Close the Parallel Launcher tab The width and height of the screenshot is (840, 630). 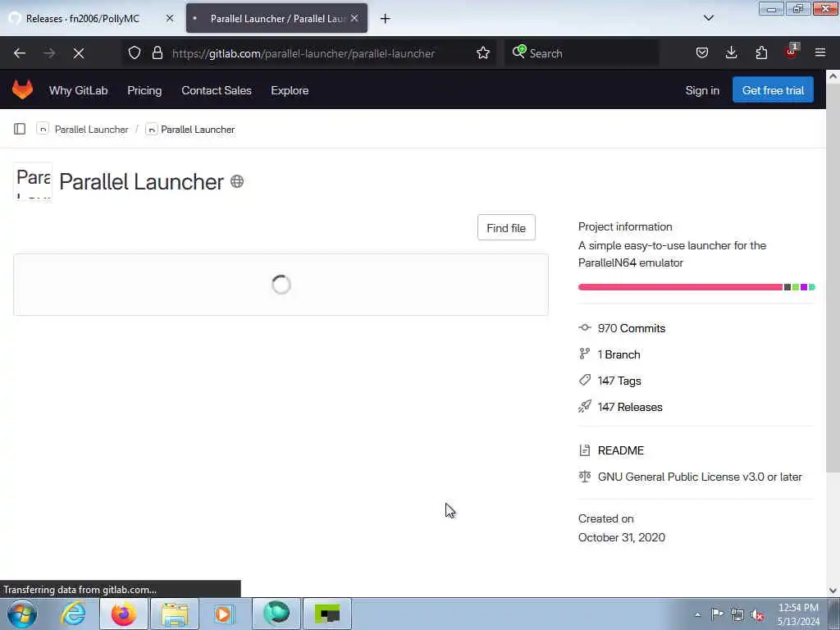point(354,18)
